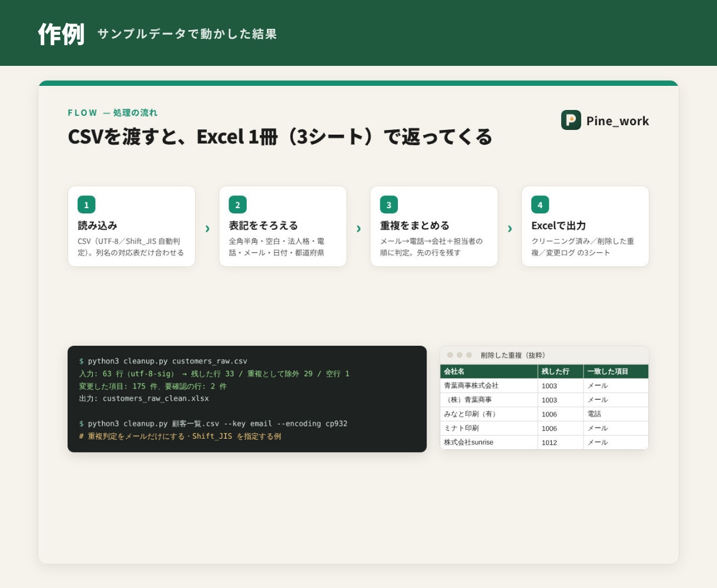Select step number 3 badge
717x588 pixels.
point(388,205)
